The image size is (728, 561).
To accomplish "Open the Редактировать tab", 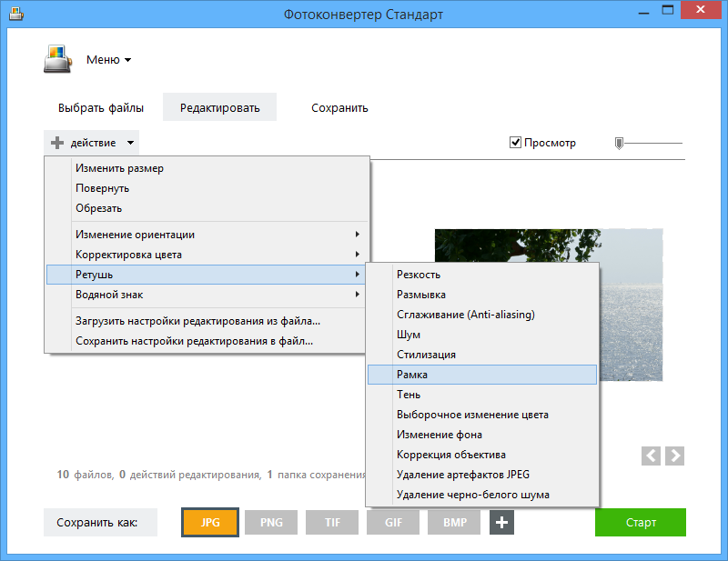I will 219,107.
